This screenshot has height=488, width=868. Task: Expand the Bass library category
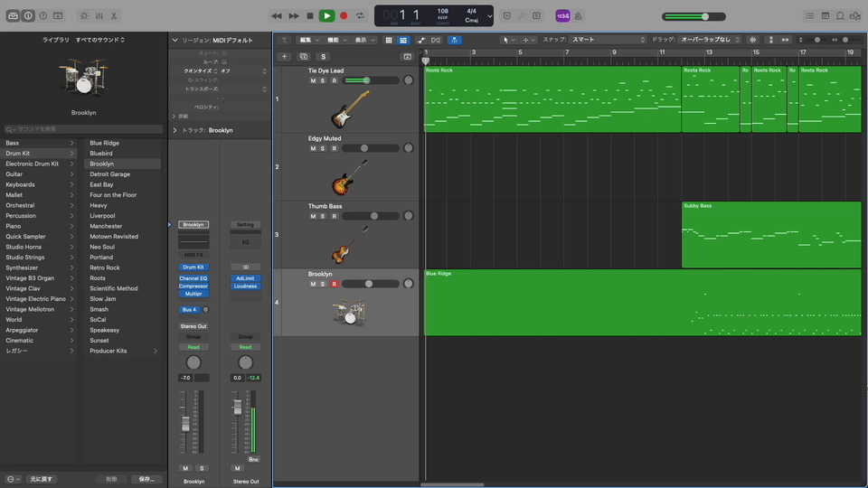pyautogui.click(x=71, y=143)
